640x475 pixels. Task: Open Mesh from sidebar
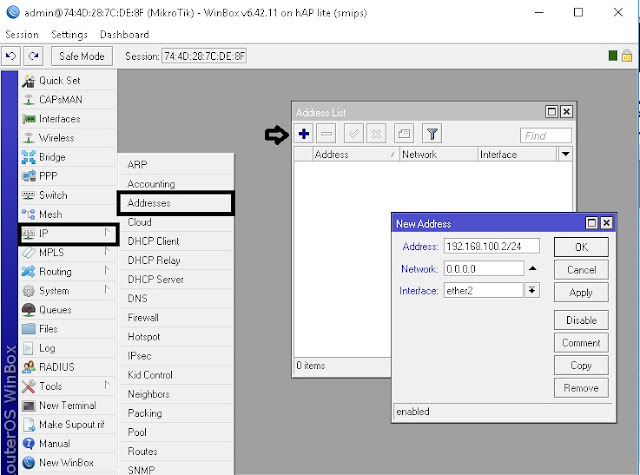(68, 214)
